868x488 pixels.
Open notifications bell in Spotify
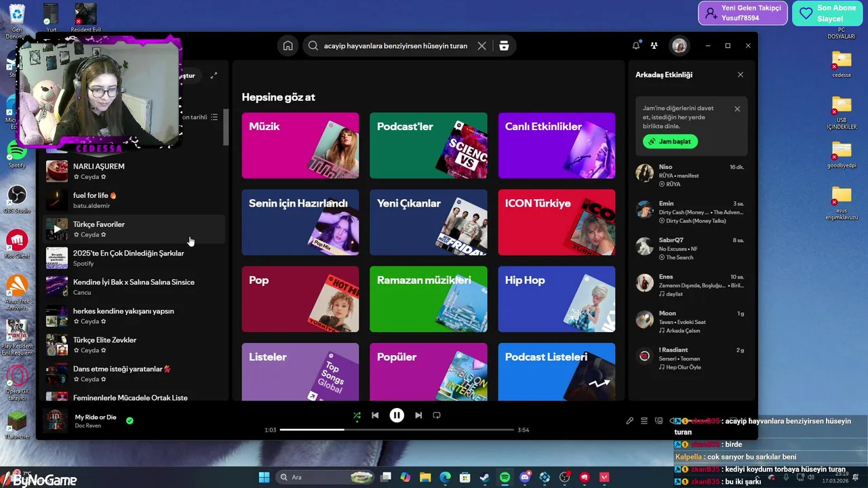(x=636, y=45)
